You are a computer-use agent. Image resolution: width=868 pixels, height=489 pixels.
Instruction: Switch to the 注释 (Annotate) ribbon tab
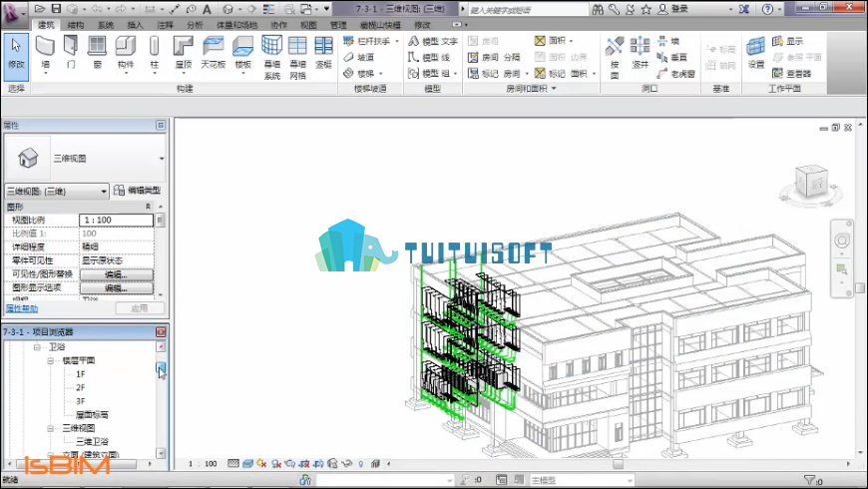165,25
